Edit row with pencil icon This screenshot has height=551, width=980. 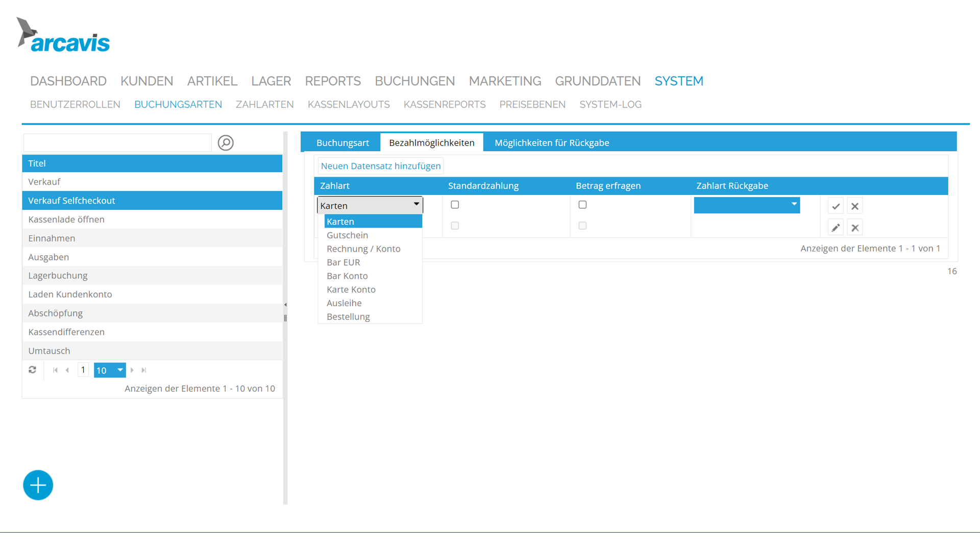836,228
